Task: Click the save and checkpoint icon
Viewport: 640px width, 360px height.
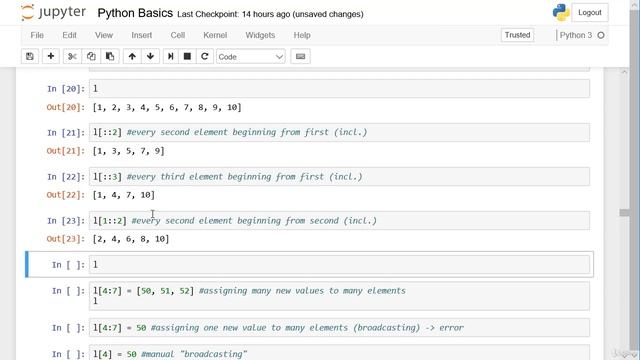Action: [30, 56]
